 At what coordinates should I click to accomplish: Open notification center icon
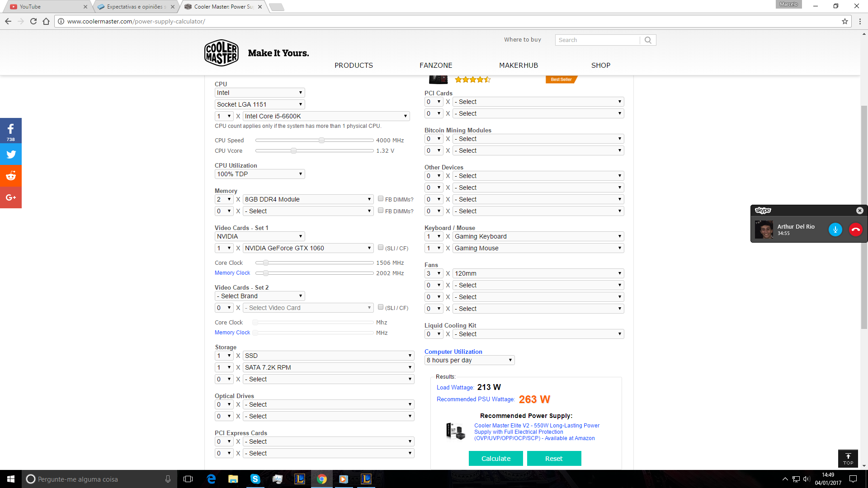click(853, 479)
